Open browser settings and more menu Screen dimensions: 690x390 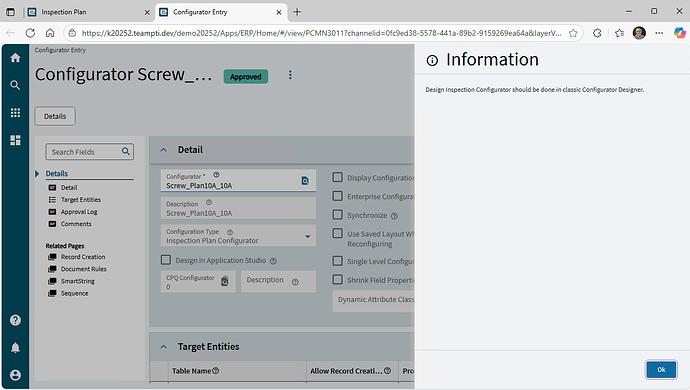(659, 33)
